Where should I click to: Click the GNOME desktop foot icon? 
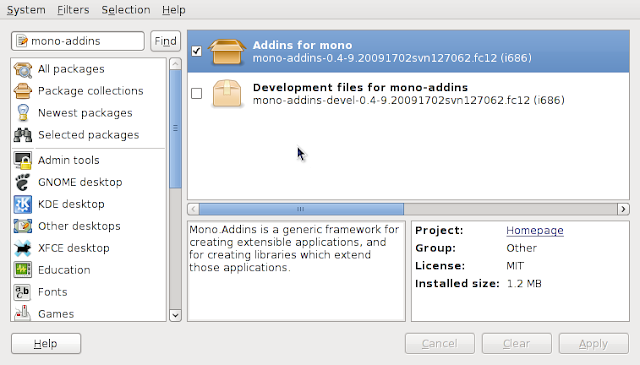tap(23, 182)
